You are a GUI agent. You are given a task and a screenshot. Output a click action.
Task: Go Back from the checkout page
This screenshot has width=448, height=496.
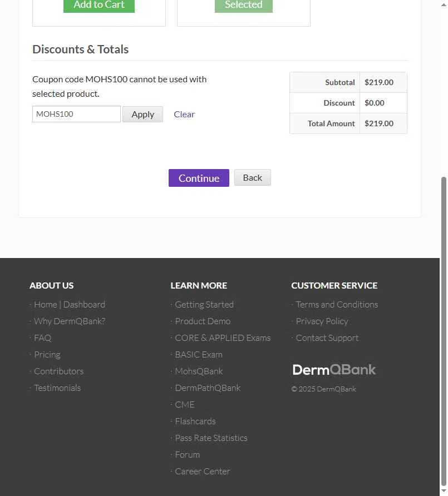point(252,177)
